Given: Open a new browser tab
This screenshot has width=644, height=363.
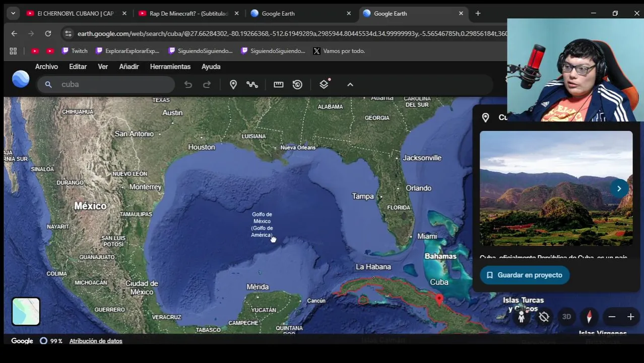Looking at the screenshot, I should (x=478, y=14).
